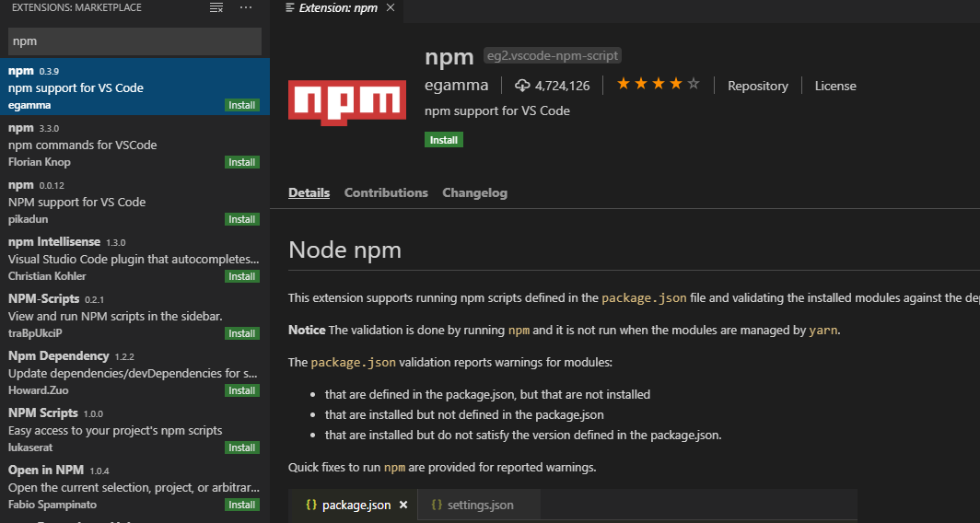
Task: Install NPM Scripts by lukaserat
Action: 242,447
